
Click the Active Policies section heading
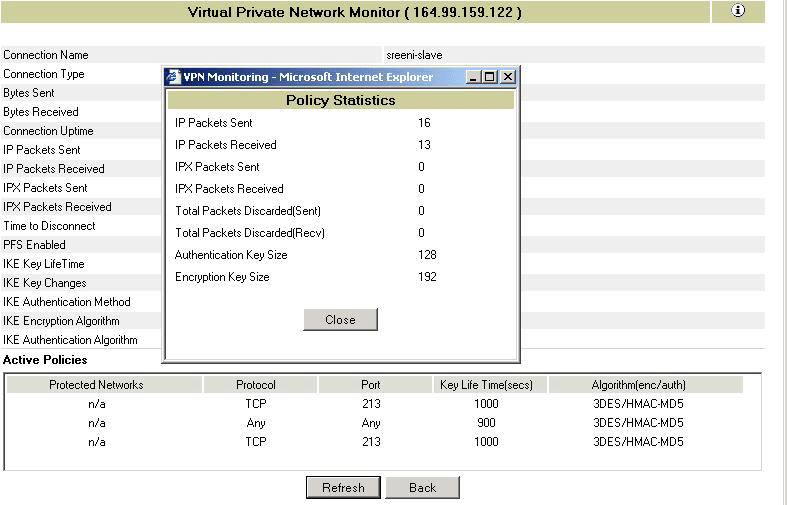[x=45, y=359]
